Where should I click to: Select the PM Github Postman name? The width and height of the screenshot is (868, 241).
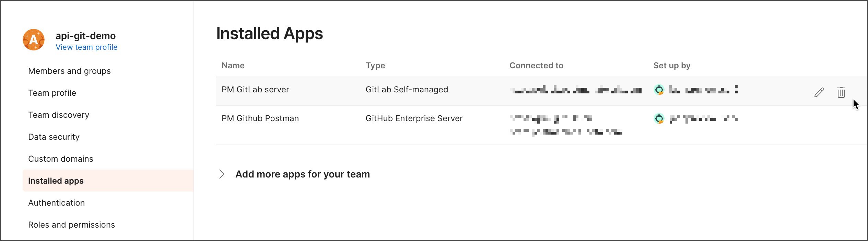pyautogui.click(x=260, y=118)
